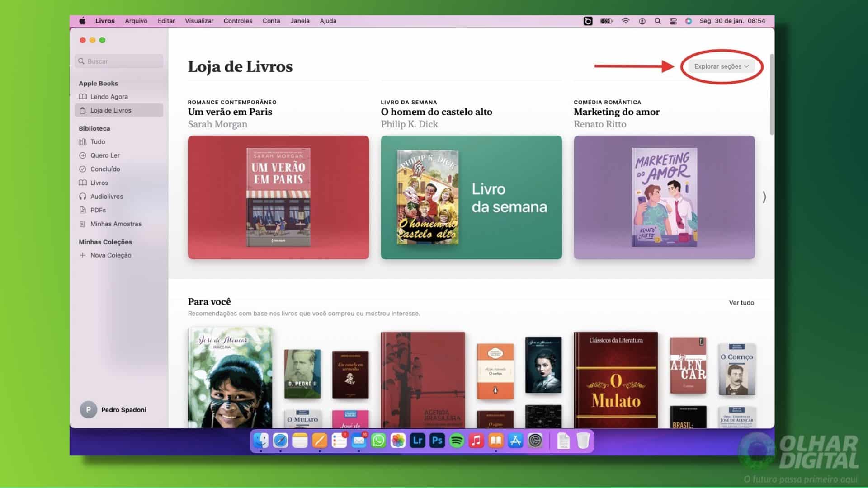Open Spotify from the Dock

[457, 441]
